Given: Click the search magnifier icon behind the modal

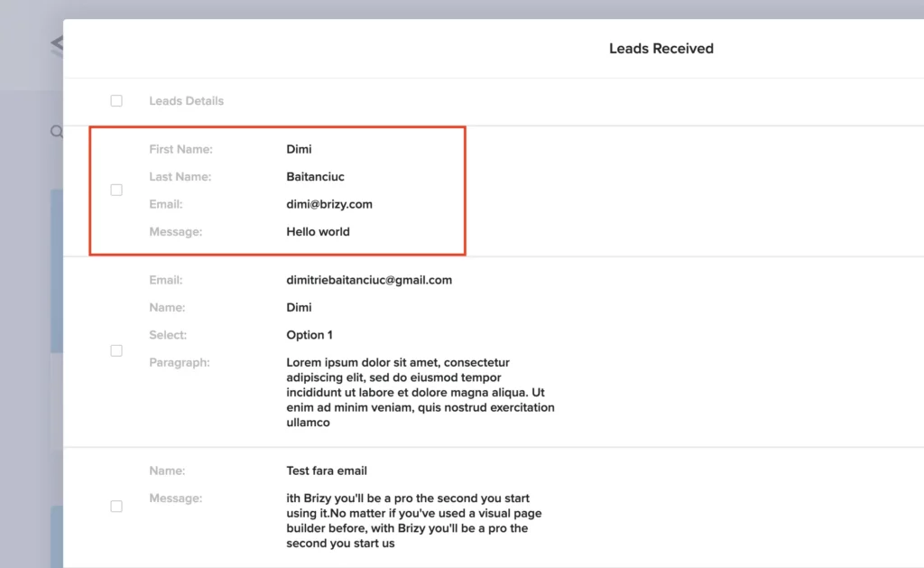Looking at the screenshot, I should (56, 132).
